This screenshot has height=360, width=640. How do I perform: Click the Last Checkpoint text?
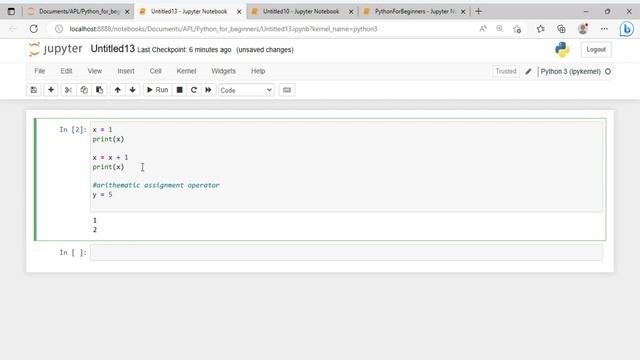(x=184, y=50)
